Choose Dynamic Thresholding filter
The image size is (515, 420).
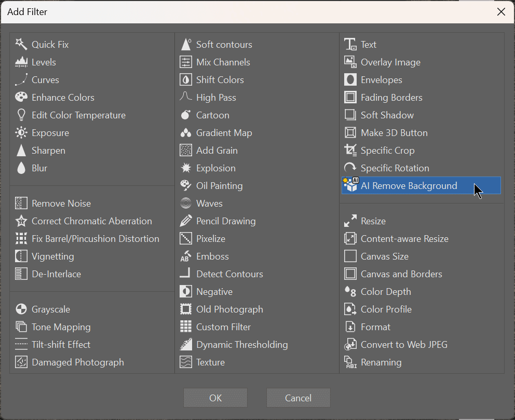(242, 344)
